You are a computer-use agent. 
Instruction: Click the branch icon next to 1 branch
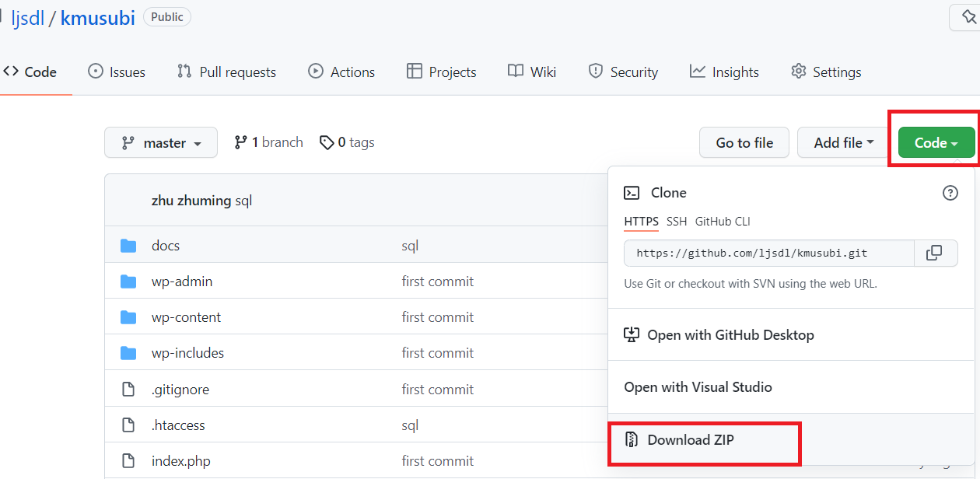pyautogui.click(x=241, y=143)
